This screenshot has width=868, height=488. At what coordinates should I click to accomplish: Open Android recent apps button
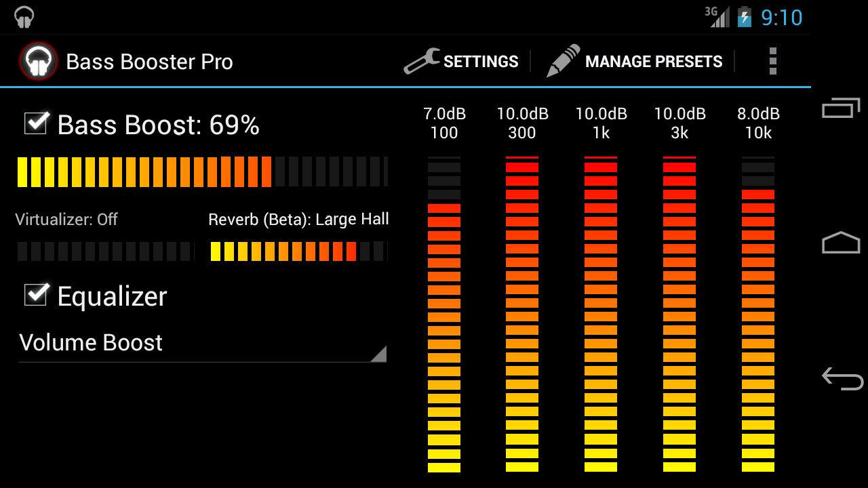click(841, 108)
